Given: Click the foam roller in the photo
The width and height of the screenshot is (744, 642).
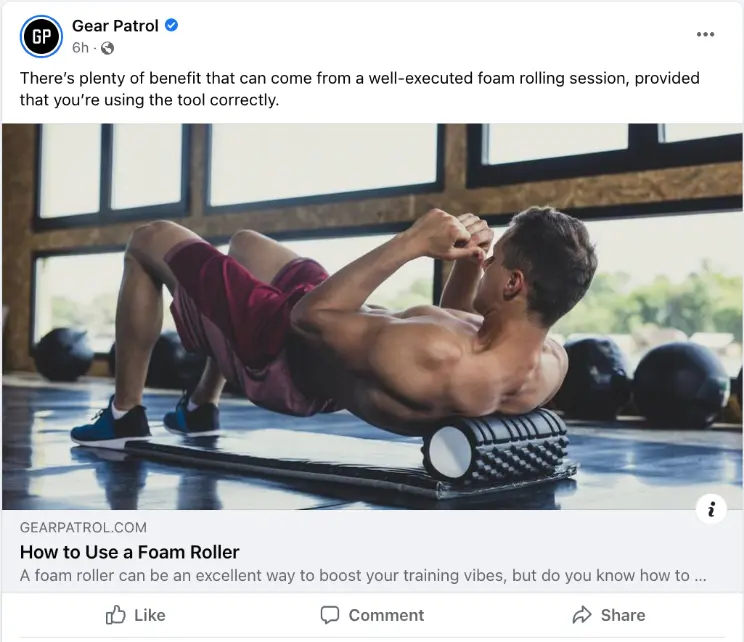Looking at the screenshot, I should [493, 446].
